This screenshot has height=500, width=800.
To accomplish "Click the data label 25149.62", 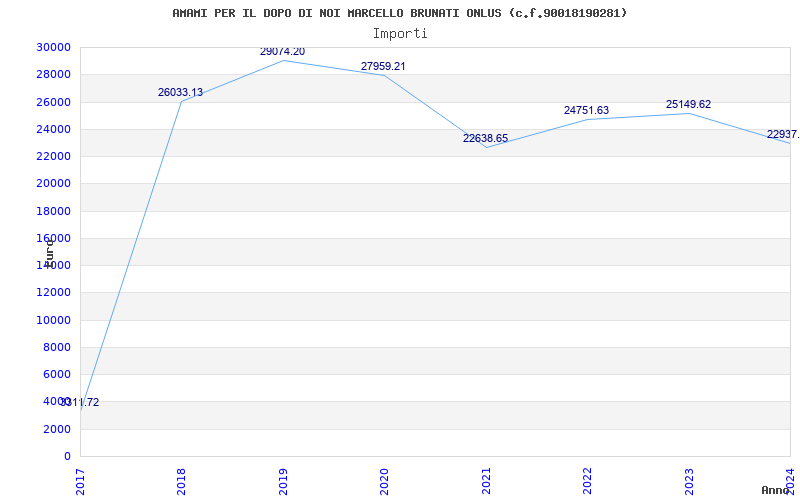I will click(688, 104).
